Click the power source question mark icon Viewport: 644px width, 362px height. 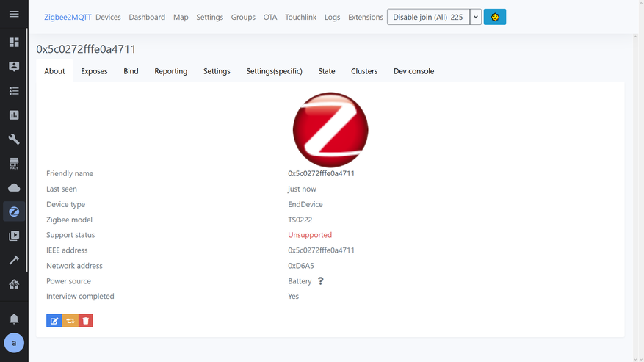(x=320, y=281)
